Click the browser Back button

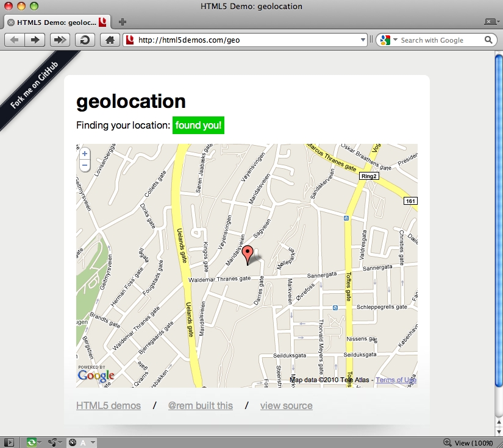pos(15,40)
